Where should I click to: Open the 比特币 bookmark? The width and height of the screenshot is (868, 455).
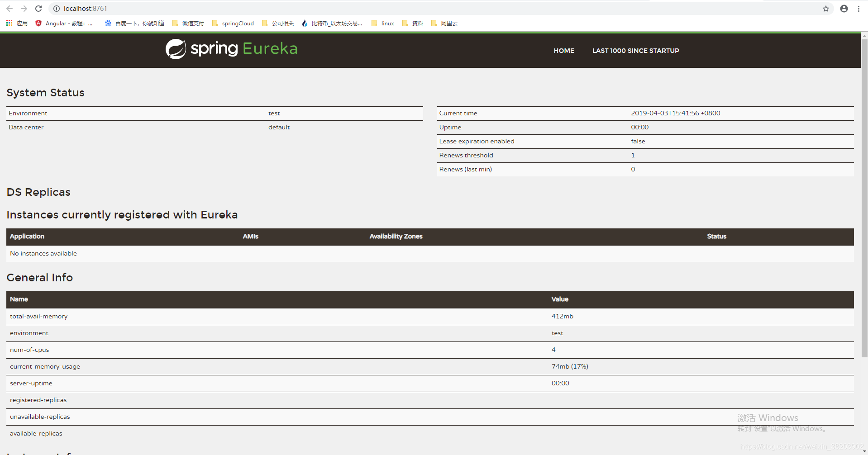point(332,23)
